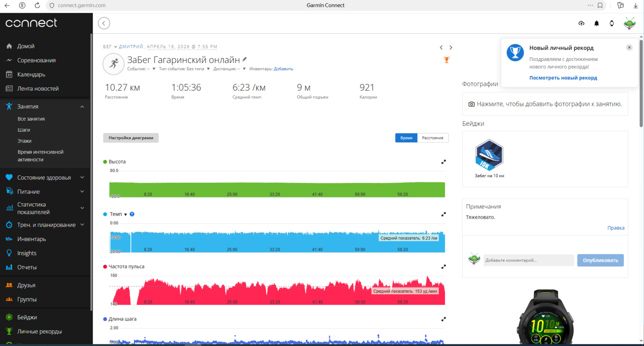Open the watch devices icon
Image resolution: width=644 pixels, height=346 pixels.
coord(612,23)
